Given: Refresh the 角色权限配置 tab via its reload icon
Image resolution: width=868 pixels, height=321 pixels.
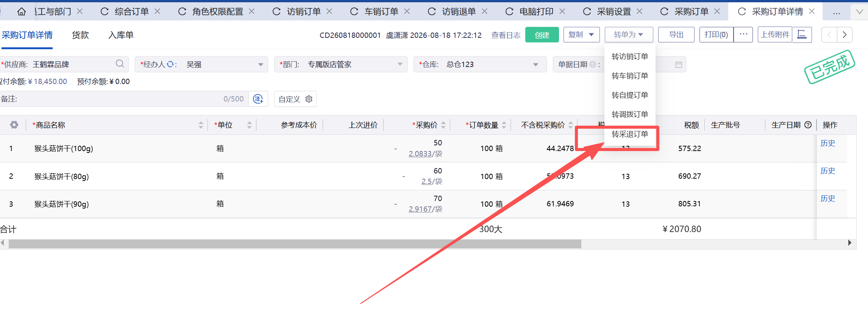Looking at the screenshot, I should 182,12.
